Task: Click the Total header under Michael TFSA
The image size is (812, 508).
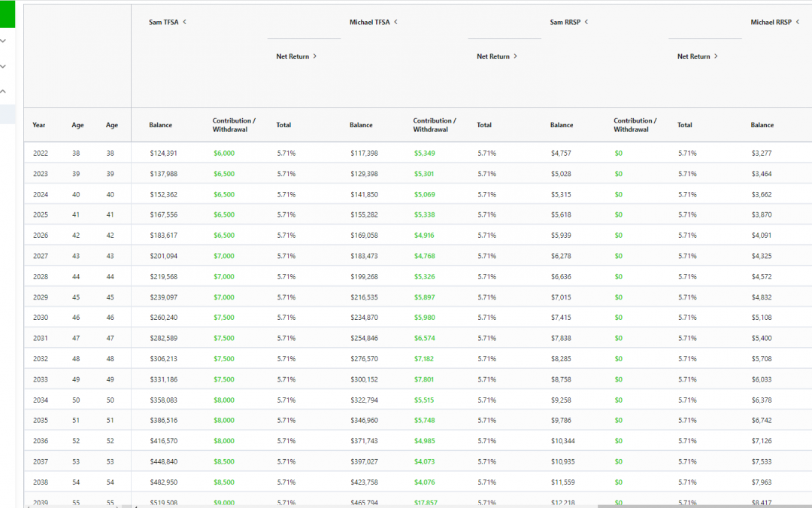Action: 484,125
